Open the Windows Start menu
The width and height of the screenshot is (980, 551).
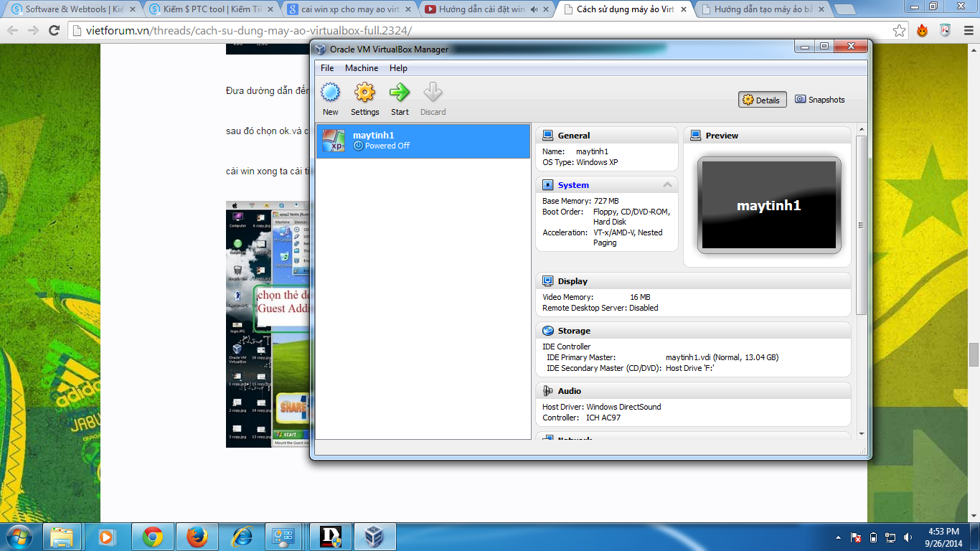pyautogui.click(x=18, y=537)
